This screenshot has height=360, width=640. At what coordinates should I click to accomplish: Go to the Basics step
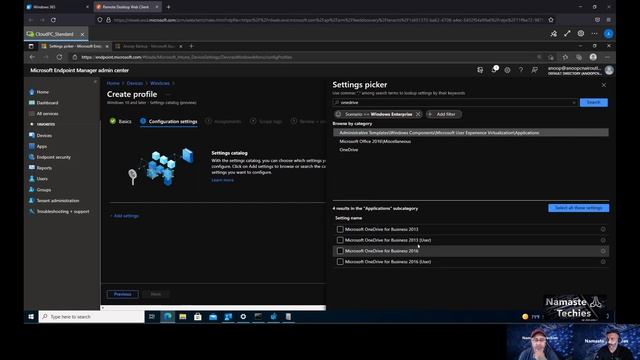pyautogui.click(x=121, y=121)
